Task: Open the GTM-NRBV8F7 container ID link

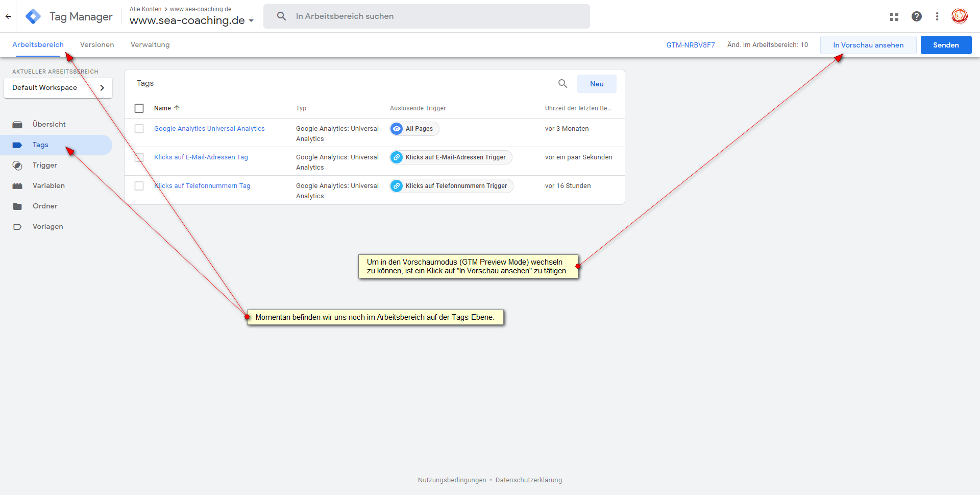Action: [x=691, y=45]
